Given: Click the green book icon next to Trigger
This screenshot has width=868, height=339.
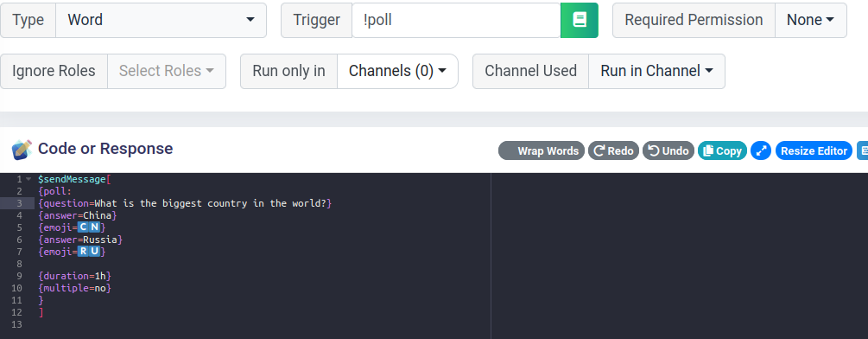Looking at the screenshot, I should click(x=579, y=20).
